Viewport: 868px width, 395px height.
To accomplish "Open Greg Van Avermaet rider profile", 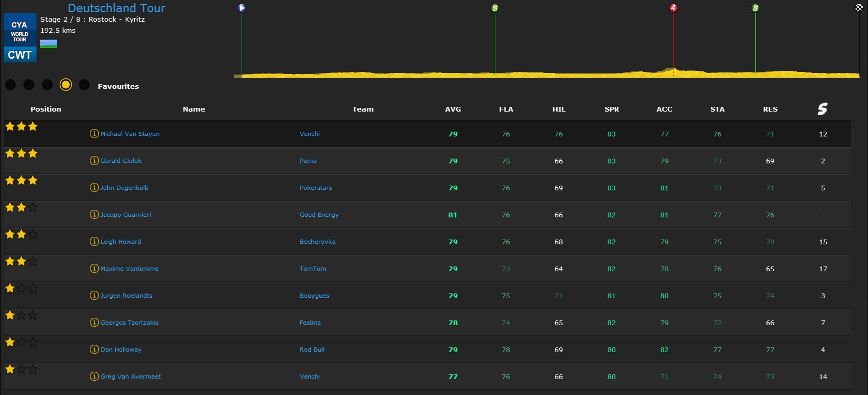I will point(131,376).
